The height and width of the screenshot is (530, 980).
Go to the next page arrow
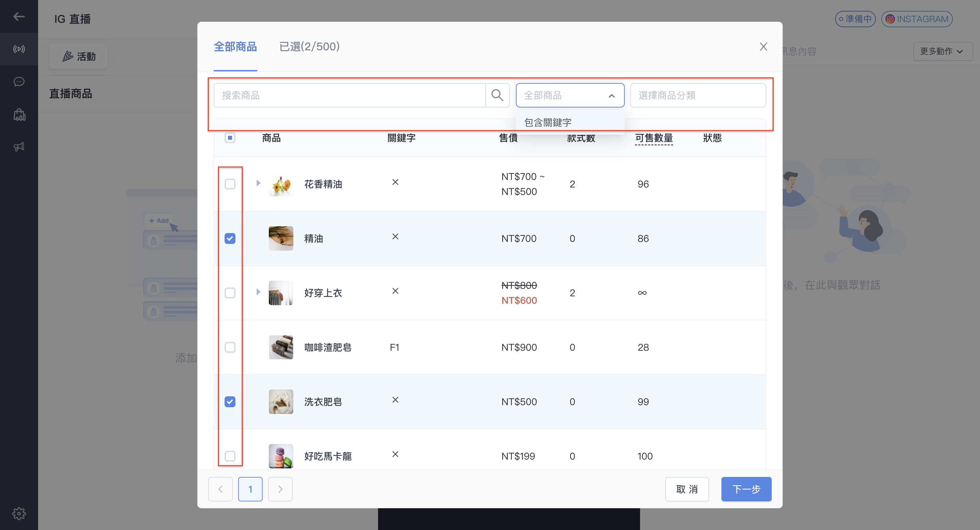tap(280, 489)
